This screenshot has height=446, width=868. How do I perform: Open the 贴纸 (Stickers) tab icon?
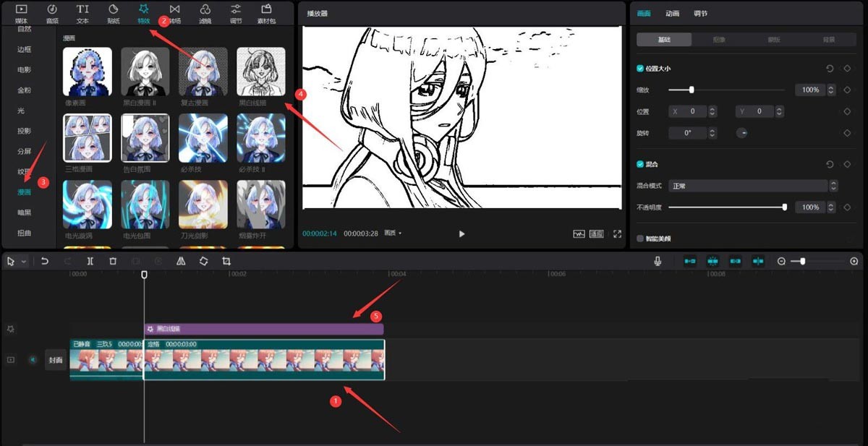pos(114,9)
